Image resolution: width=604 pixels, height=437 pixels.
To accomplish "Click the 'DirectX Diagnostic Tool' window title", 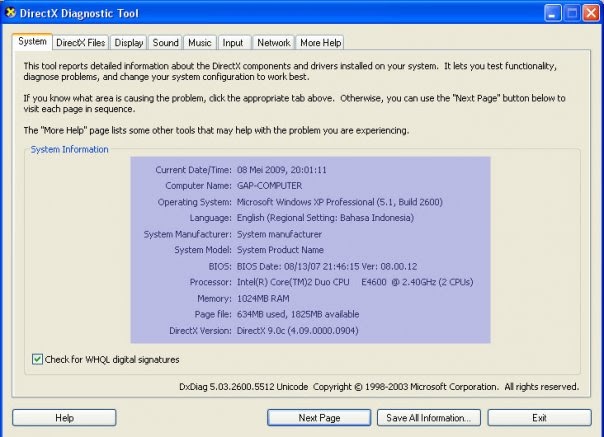I will [x=79, y=13].
